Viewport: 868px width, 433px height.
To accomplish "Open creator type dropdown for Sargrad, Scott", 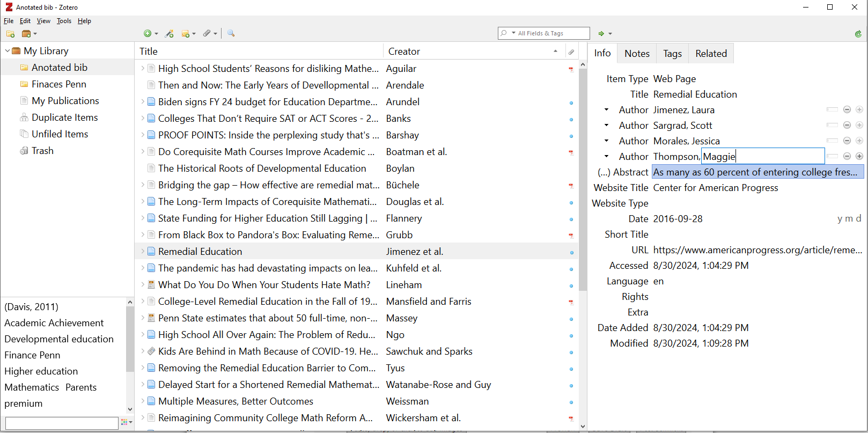I will click(607, 125).
